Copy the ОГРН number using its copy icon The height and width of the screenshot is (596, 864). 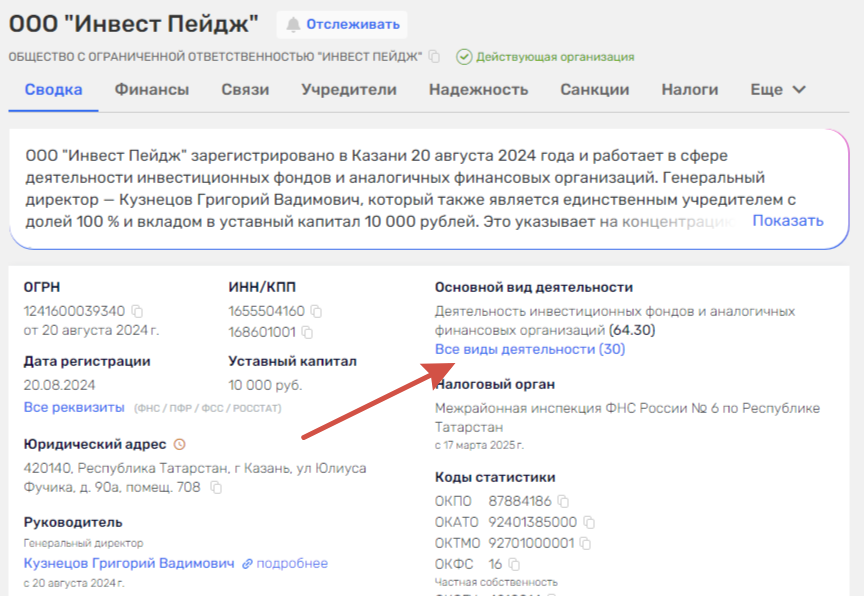pyautogui.click(x=136, y=311)
